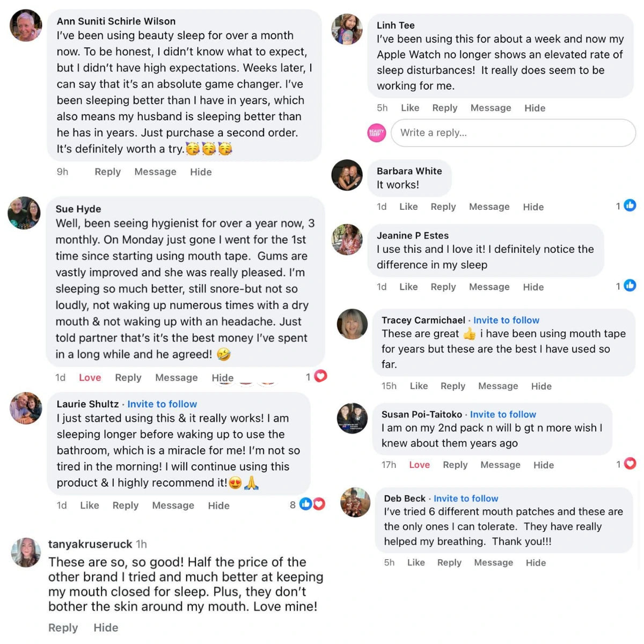This screenshot has height=644, width=644.
Task: Open Tracey Carmichael's profile picture
Action: [352, 324]
